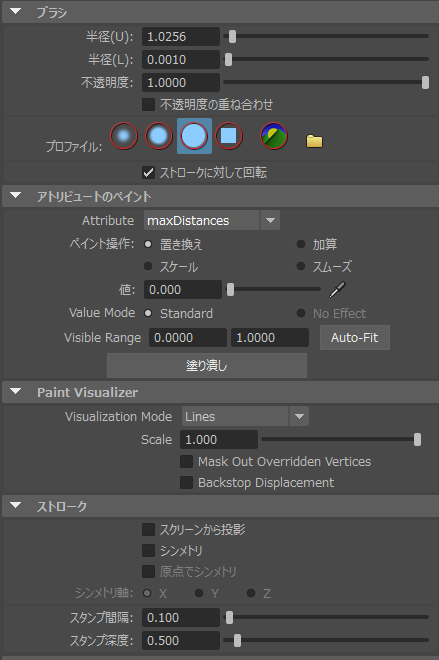Click the 半径(U) slider handle

click(232, 37)
